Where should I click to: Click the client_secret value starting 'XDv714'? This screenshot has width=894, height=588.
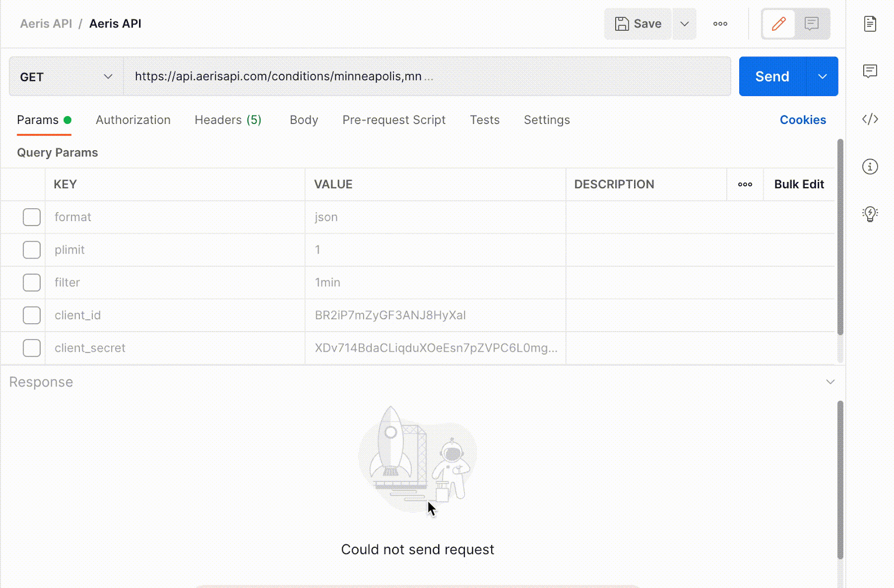[x=435, y=348]
